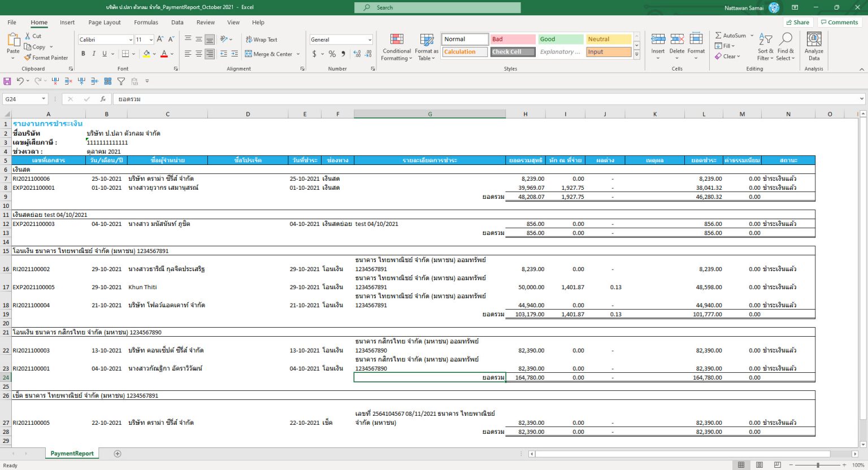Toggle Wrap Text for the cell
The height and width of the screenshot is (470, 868).
pos(261,40)
